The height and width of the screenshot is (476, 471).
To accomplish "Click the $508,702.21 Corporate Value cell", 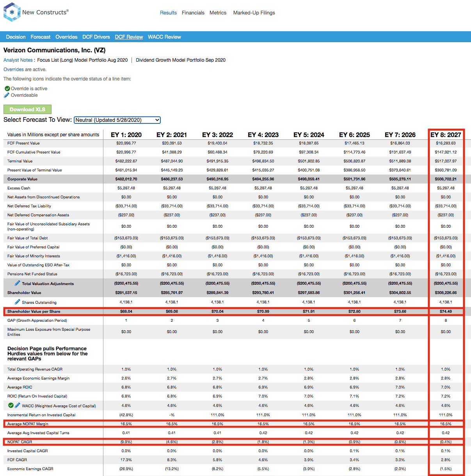I will (446, 179).
